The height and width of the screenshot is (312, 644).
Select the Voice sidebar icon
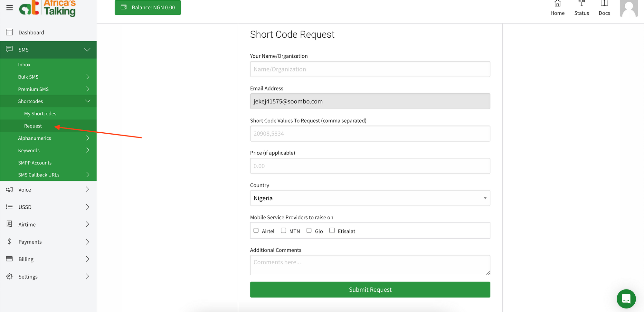(x=9, y=189)
